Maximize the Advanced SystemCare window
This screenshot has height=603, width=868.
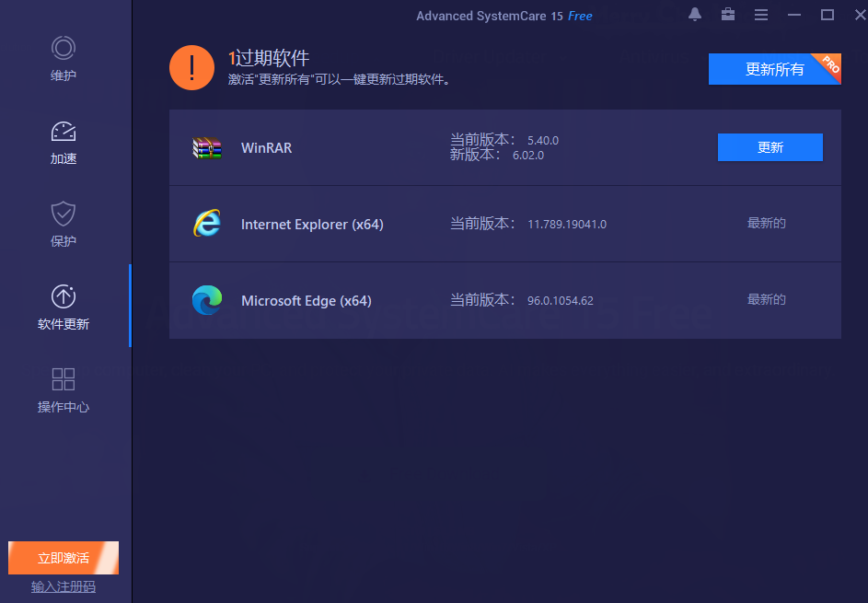pos(827,15)
